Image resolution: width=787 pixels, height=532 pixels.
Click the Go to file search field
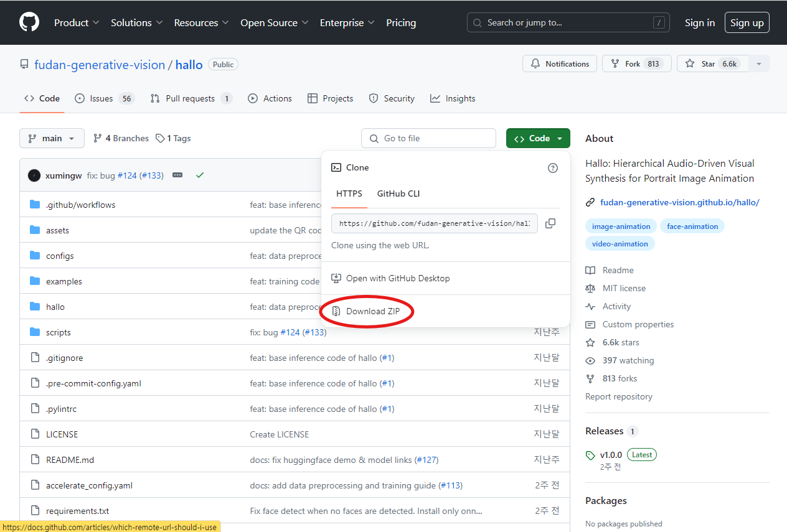[x=428, y=138]
